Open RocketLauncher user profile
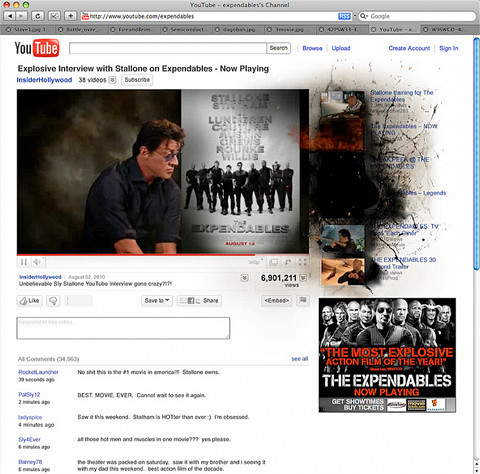This screenshot has width=480, height=474. (38, 372)
